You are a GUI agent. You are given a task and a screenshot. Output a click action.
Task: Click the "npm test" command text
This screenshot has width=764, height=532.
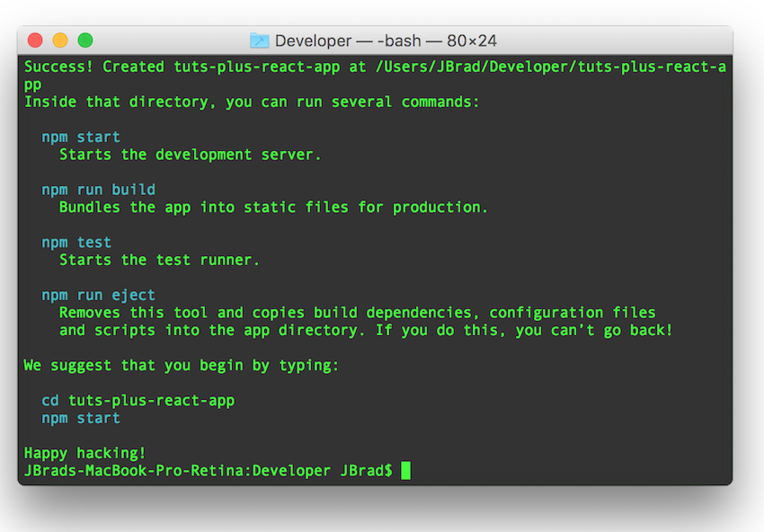pos(76,243)
